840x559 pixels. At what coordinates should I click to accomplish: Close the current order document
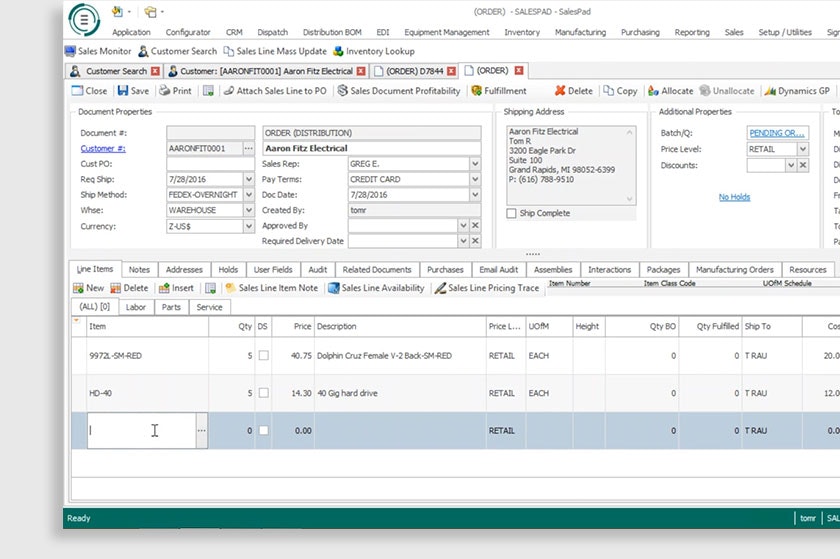89,91
